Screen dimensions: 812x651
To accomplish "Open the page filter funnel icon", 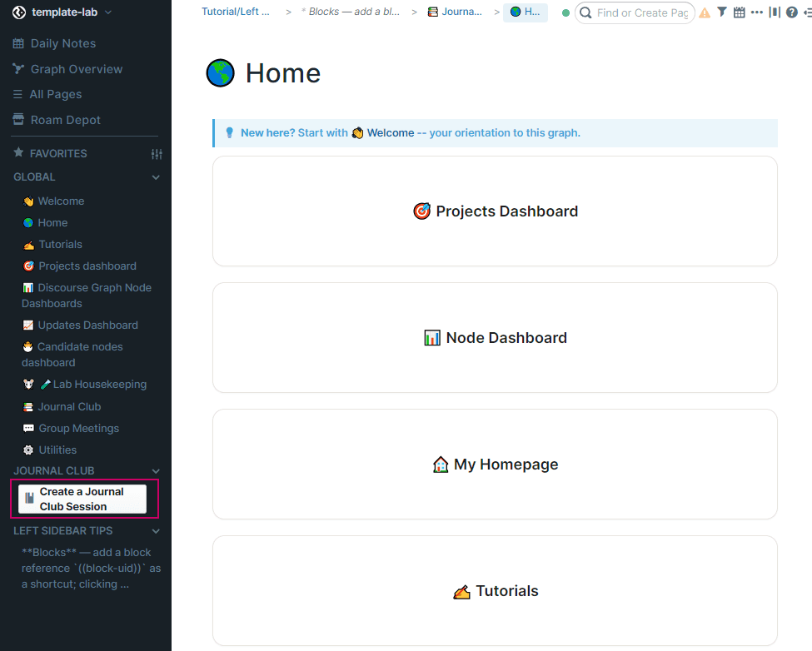I will (722, 12).
